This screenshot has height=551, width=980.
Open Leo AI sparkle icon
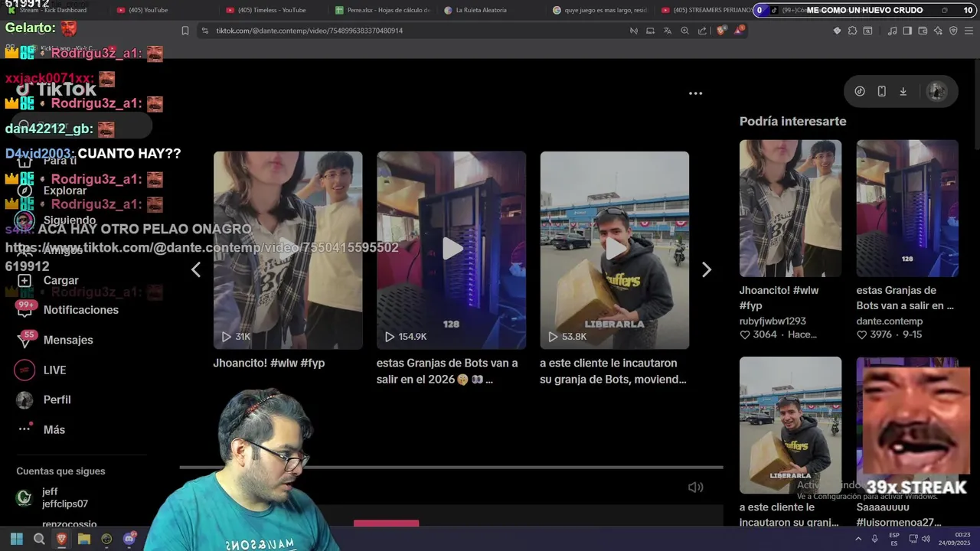point(938,31)
